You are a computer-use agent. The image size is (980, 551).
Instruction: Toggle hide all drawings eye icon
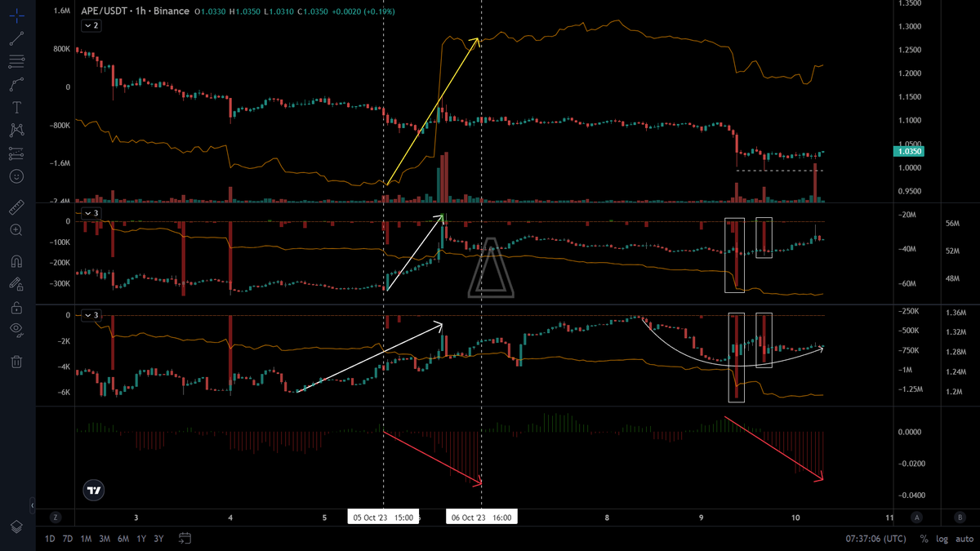click(x=16, y=329)
